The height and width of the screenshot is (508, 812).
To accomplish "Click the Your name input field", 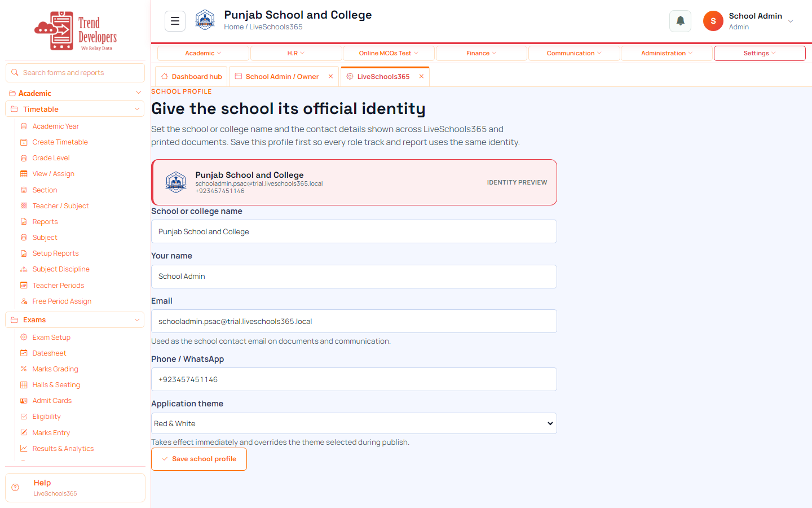I will coord(354,277).
